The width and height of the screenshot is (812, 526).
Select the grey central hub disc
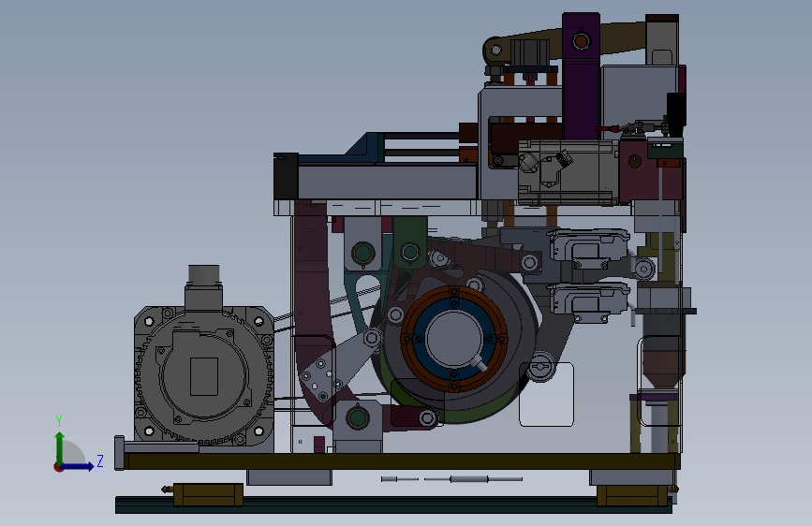(x=454, y=339)
